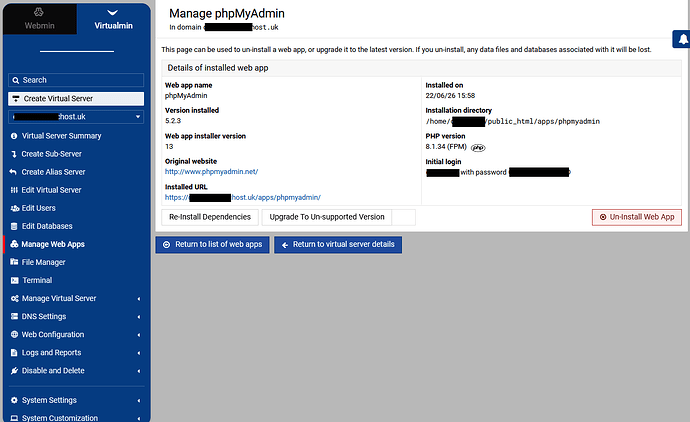Click the Edit Users people icon
690x422 pixels.
pyautogui.click(x=15, y=208)
